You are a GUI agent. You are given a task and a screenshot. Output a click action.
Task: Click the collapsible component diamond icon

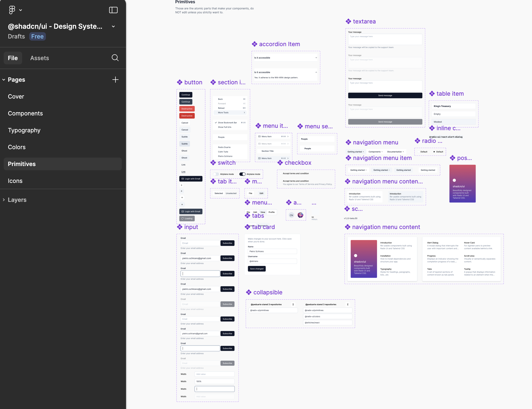249,293
